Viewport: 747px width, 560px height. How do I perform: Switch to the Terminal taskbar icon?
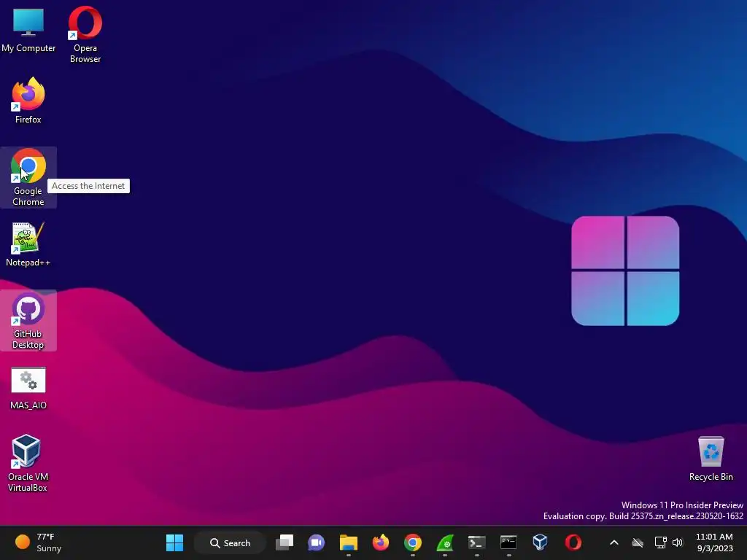(476, 542)
